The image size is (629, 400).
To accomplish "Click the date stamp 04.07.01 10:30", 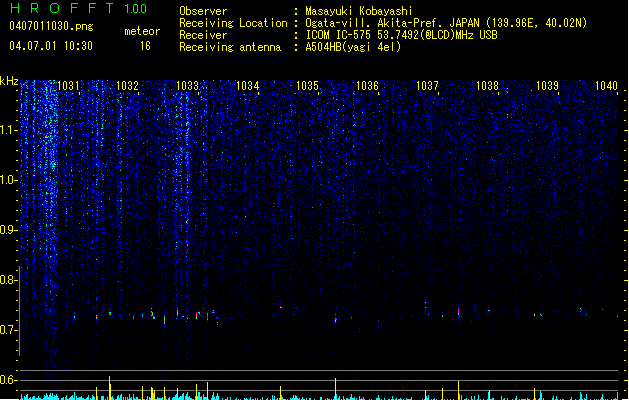I will click(51, 46).
